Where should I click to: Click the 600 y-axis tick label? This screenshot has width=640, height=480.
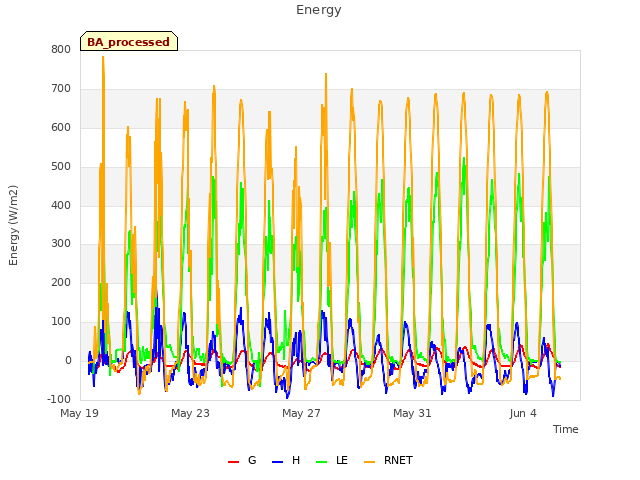point(61,127)
